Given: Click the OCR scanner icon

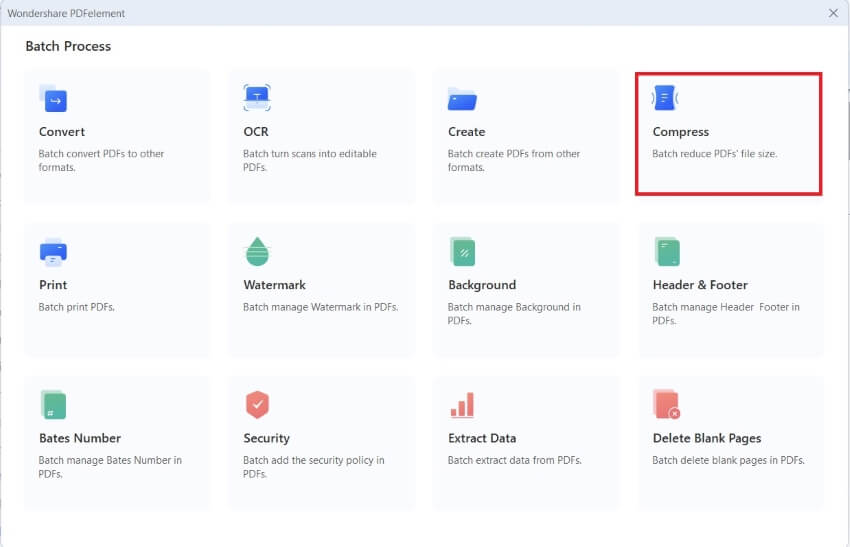Looking at the screenshot, I should [257, 98].
